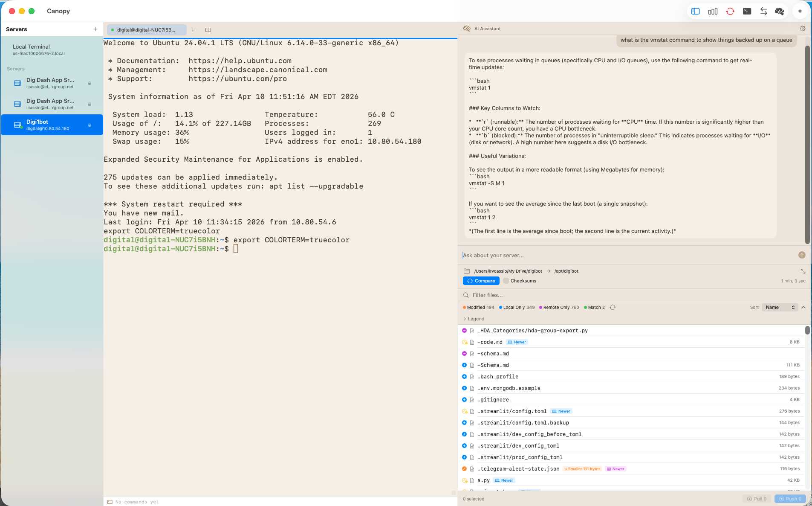Image resolution: width=812 pixels, height=506 pixels.
Task: Click the Ask about your server input
Action: tap(628, 255)
